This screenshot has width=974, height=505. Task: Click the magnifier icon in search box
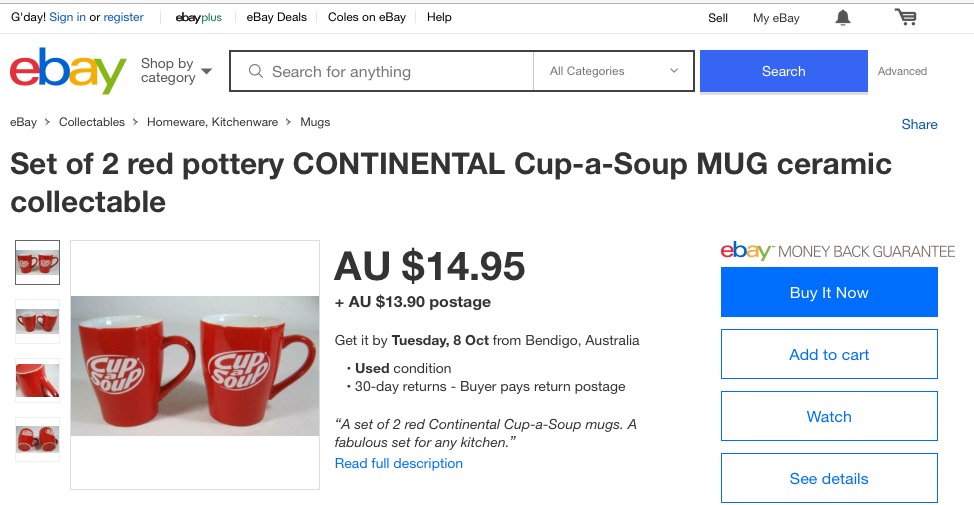point(256,71)
